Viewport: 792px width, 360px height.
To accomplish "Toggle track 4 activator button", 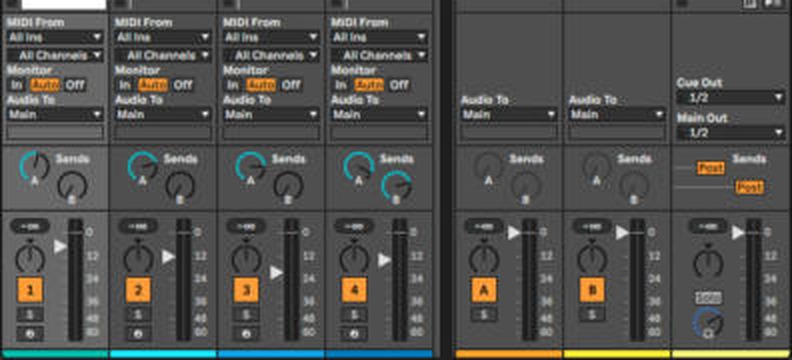I will (355, 290).
